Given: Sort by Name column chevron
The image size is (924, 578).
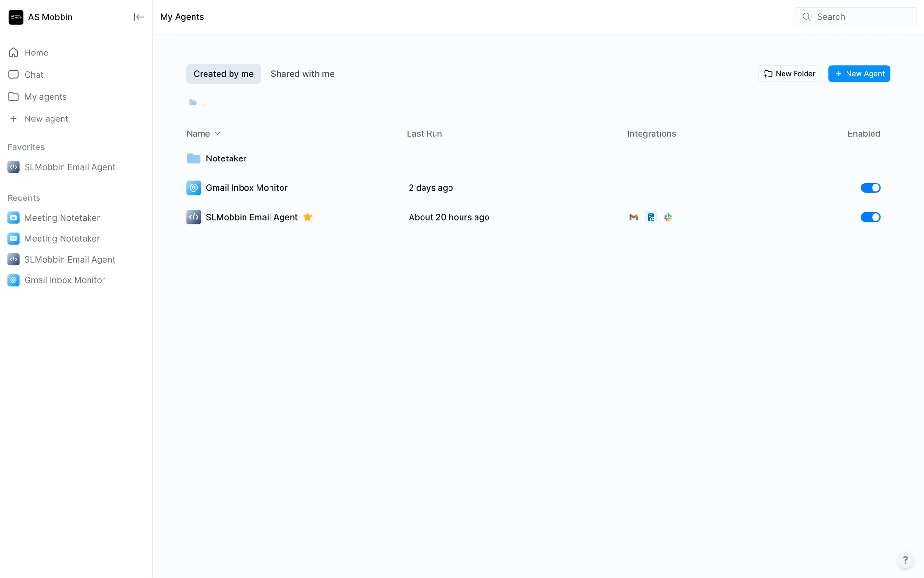Looking at the screenshot, I should pyautogui.click(x=218, y=134).
